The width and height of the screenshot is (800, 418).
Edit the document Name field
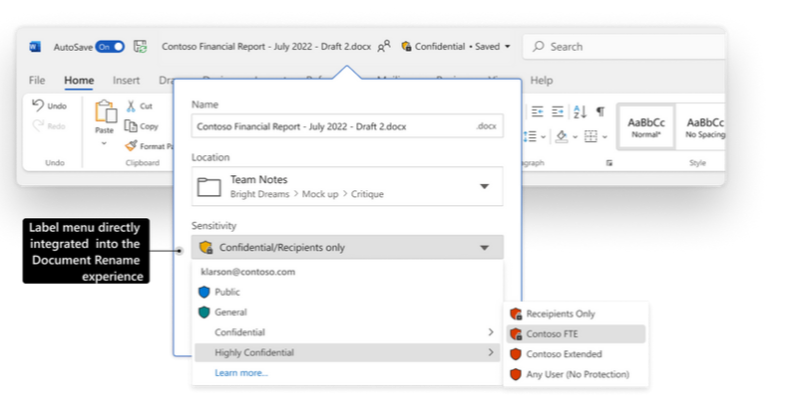pos(347,126)
